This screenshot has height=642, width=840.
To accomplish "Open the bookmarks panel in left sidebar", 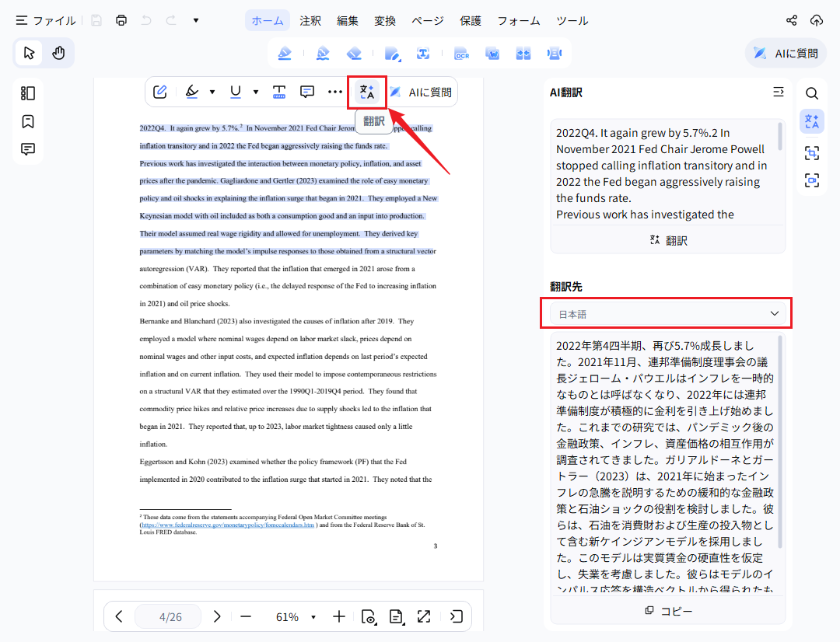I will coord(28,121).
